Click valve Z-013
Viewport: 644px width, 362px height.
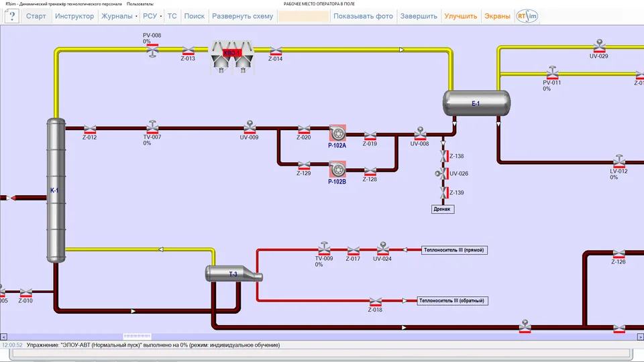188,51
